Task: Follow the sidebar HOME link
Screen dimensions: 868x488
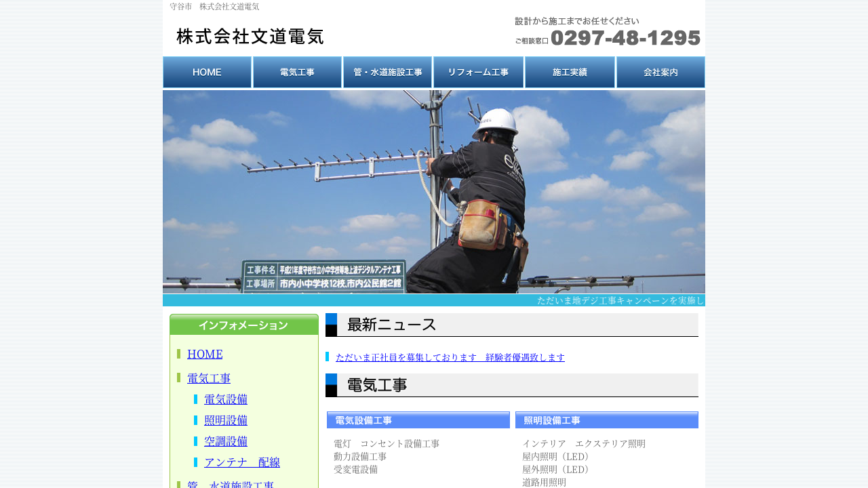Action: pyautogui.click(x=205, y=354)
